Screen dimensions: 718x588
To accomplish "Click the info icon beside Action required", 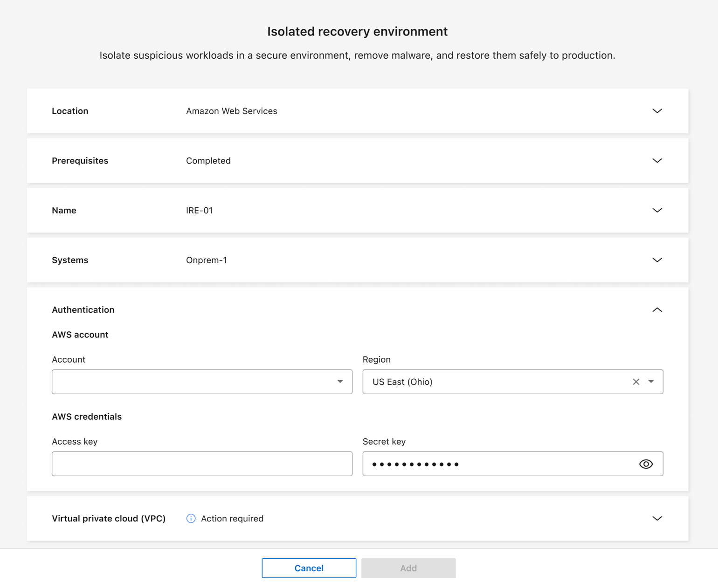I will click(x=190, y=518).
